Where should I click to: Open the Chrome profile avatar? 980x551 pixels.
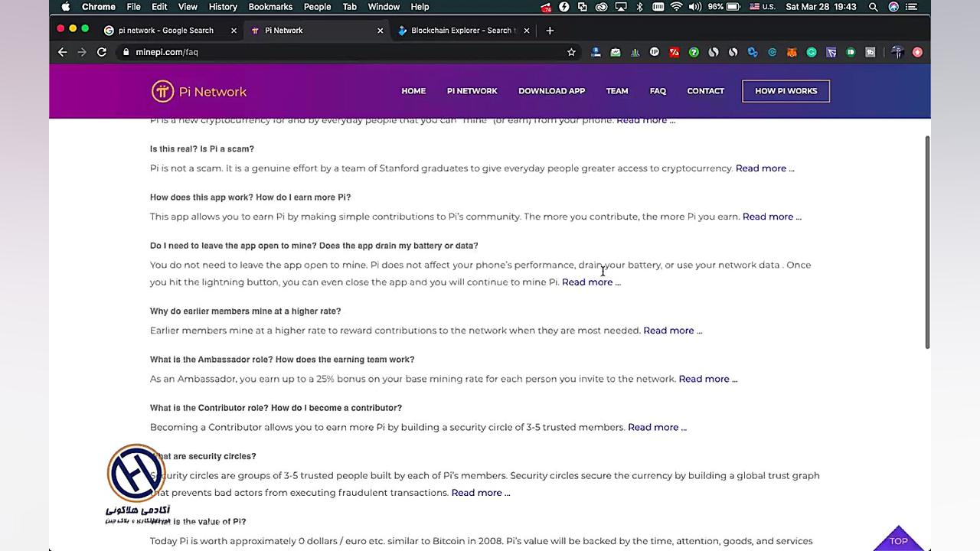[x=897, y=52]
